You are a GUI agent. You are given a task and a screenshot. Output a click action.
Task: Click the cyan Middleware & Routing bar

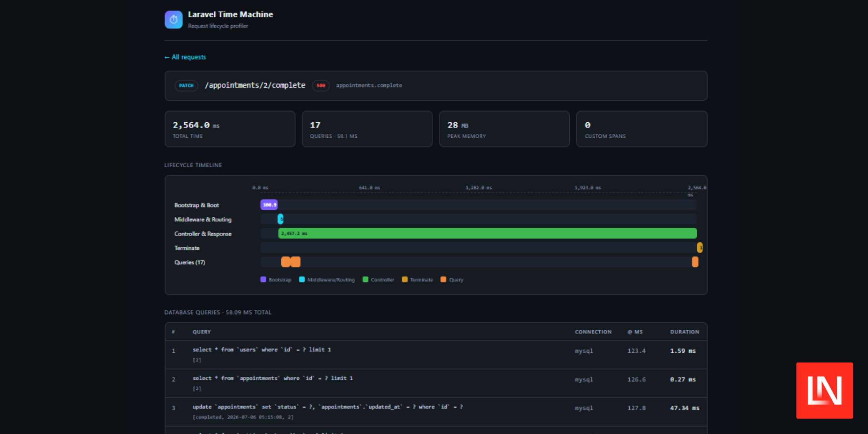281,219
